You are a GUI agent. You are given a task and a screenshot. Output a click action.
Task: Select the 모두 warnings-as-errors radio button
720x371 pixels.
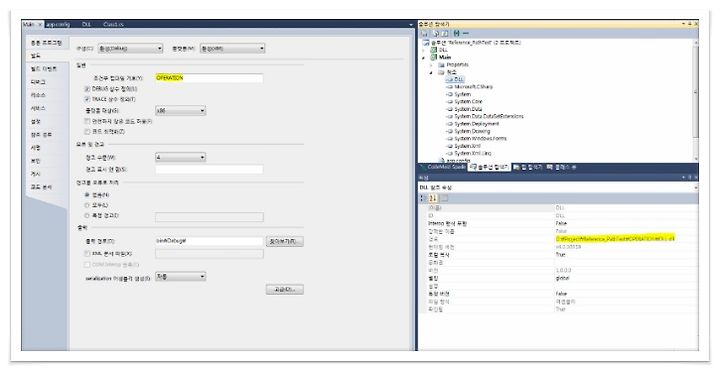pos(87,205)
